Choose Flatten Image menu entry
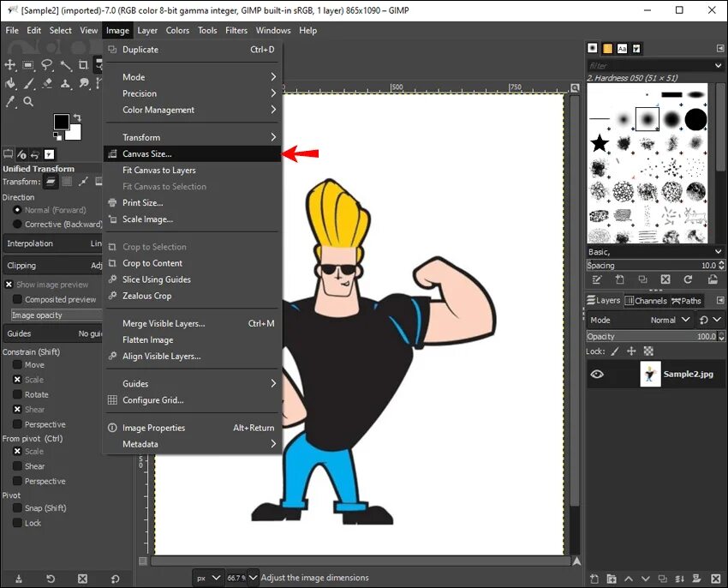This screenshot has width=728, height=588. click(192, 339)
